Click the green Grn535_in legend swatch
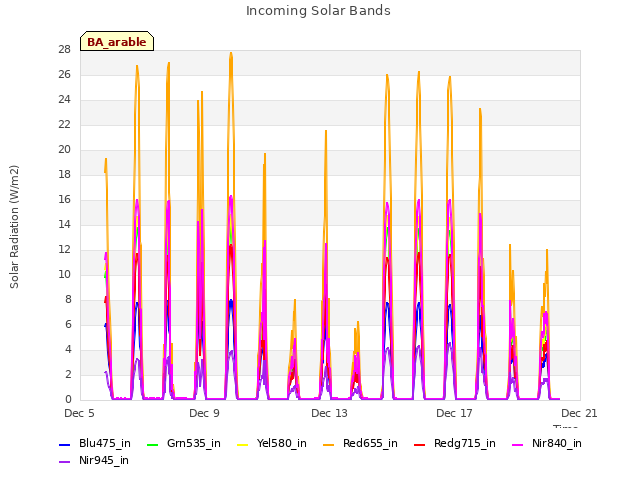This screenshot has width=640, height=480. pyautogui.click(x=152, y=444)
